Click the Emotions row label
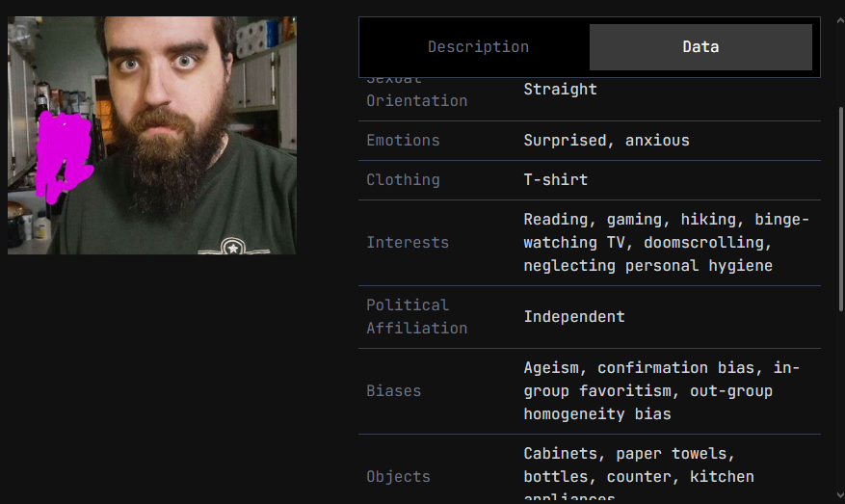 (403, 141)
